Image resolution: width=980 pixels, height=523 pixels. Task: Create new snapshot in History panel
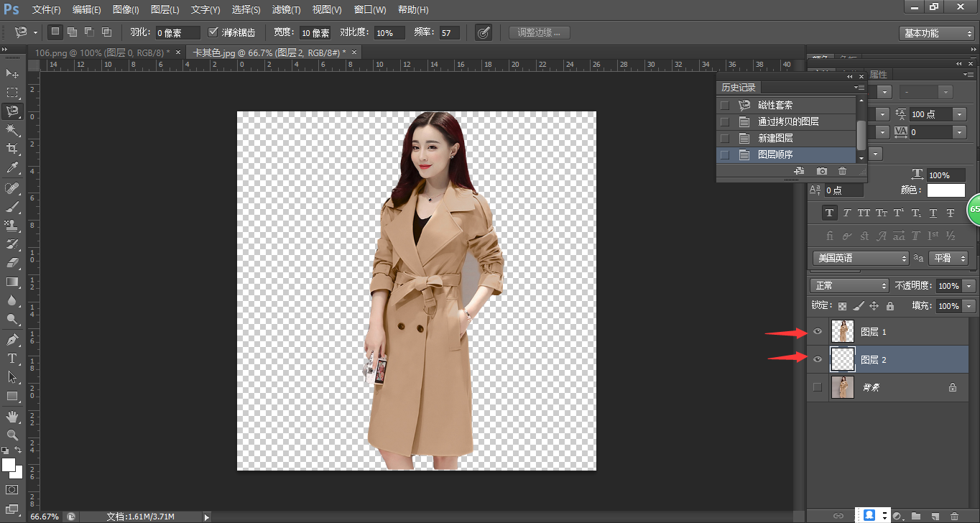click(x=822, y=171)
